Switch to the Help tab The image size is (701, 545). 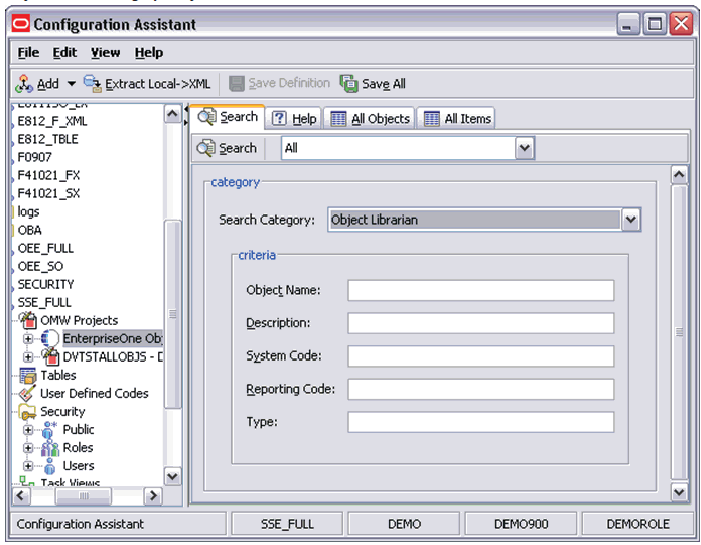coord(294,118)
